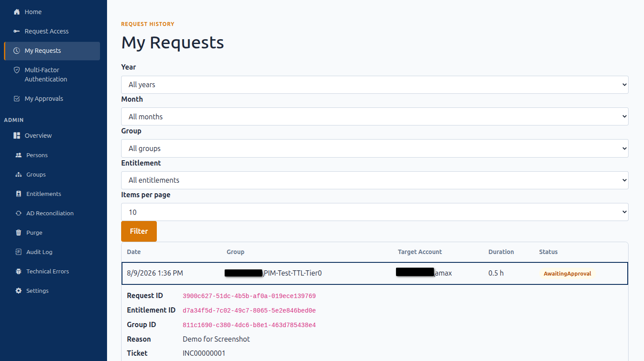The width and height of the screenshot is (644, 361).
Task: Click the Entitlement ID value d7a34f5d-7c02-49c7-8065-5e2e846bed0e
Action: [x=249, y=310]
